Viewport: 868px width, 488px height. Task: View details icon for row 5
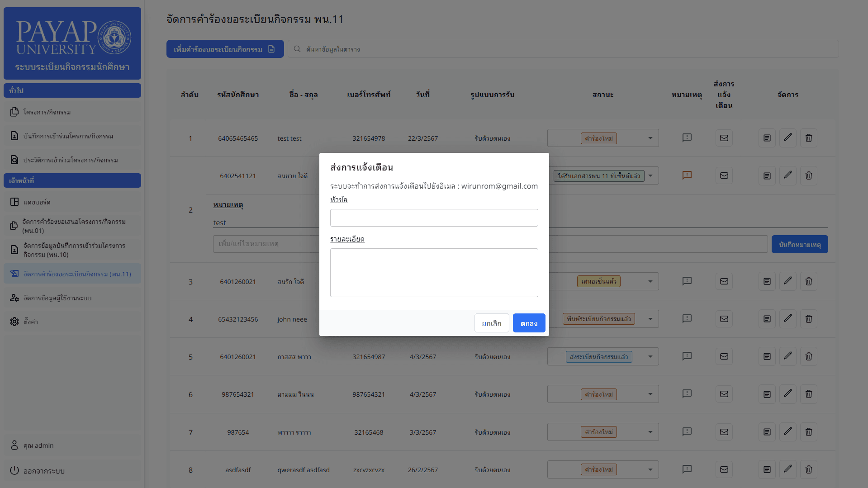[x=767, y=356]
